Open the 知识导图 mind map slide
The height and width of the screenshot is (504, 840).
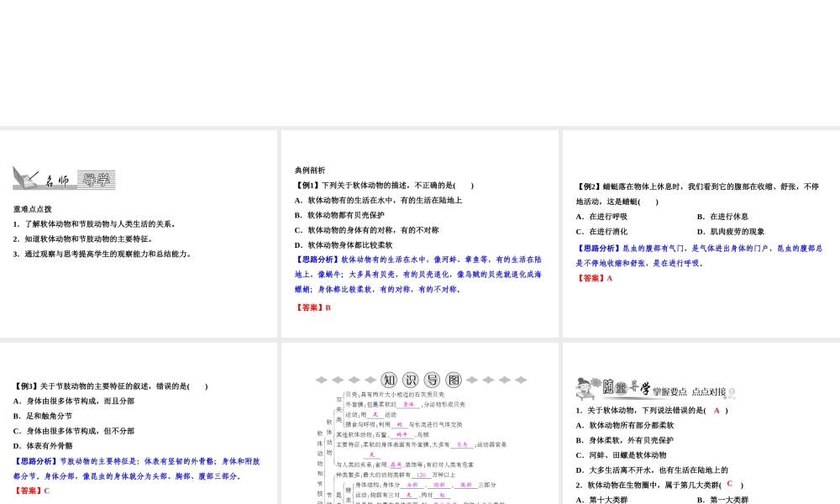[419, 423]
